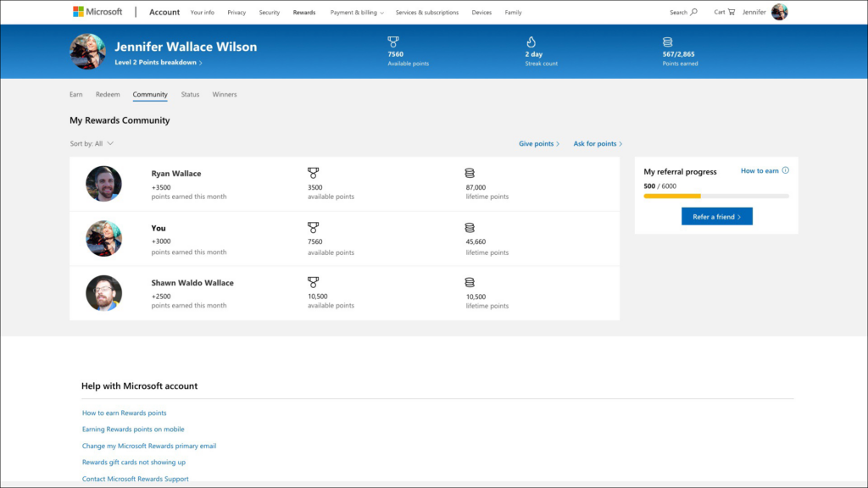Image resolution: width=868 pixels, height=488 pixels.
Task: Click the Microsoft logo
Action: tap(97, 12)
